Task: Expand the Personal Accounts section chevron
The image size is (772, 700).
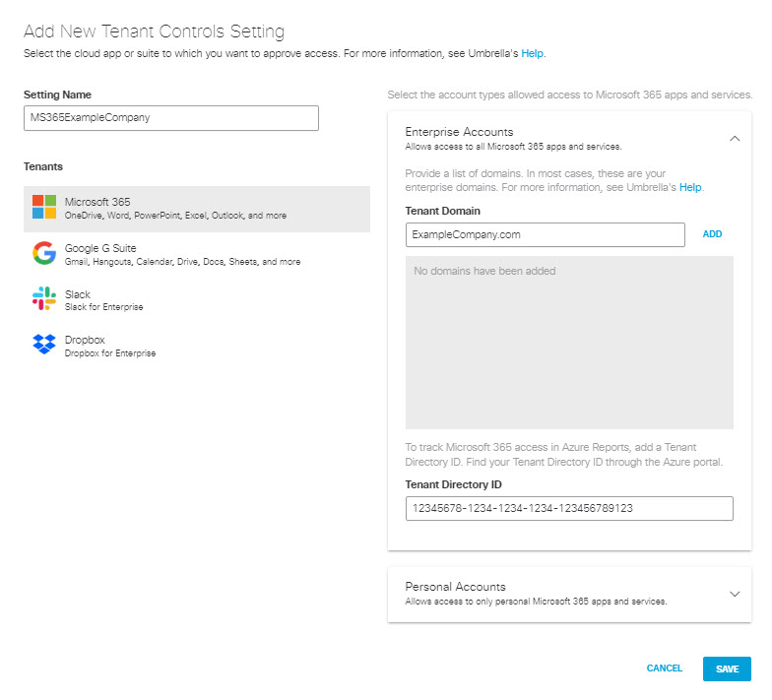Action: coord(734,594)
